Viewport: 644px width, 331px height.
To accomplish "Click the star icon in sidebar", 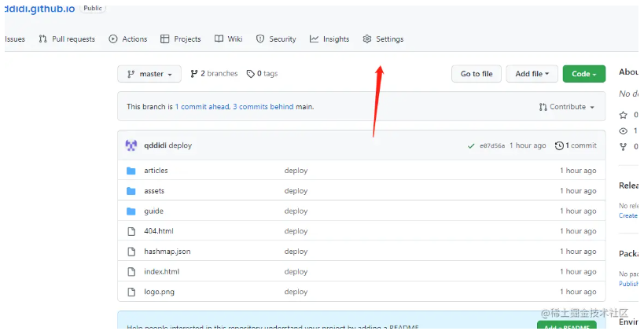I will coord(624,115).
